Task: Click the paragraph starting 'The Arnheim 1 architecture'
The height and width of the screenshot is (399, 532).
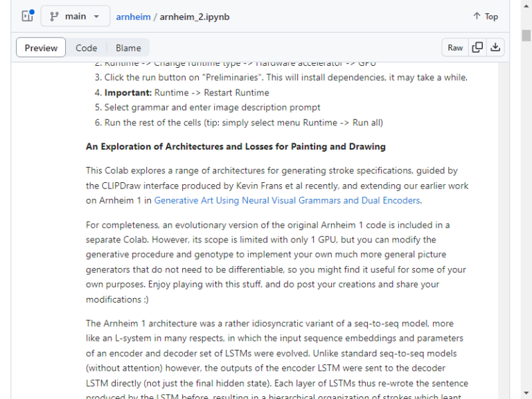Action: click(x=277, y=360)
